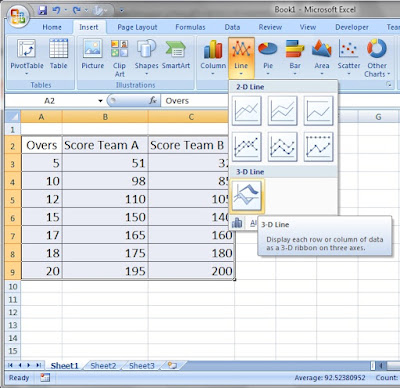Switch to the Review tab
Viewport: 400px width, 388px height.
click(x=270, y=27)
